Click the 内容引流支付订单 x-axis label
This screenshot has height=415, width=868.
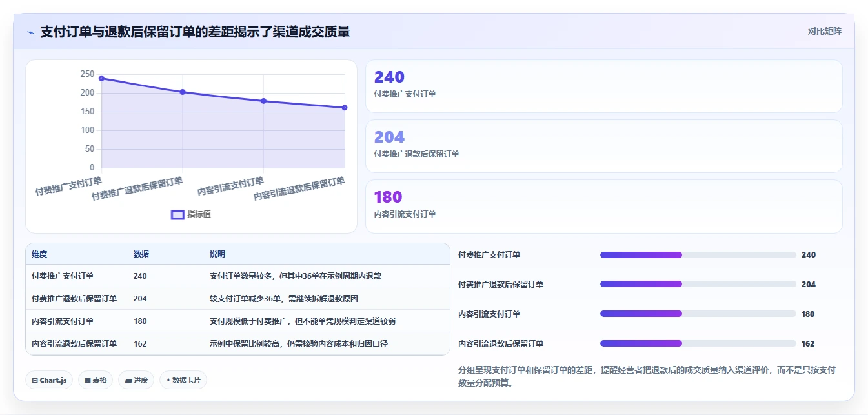click(x=230, y=186)
